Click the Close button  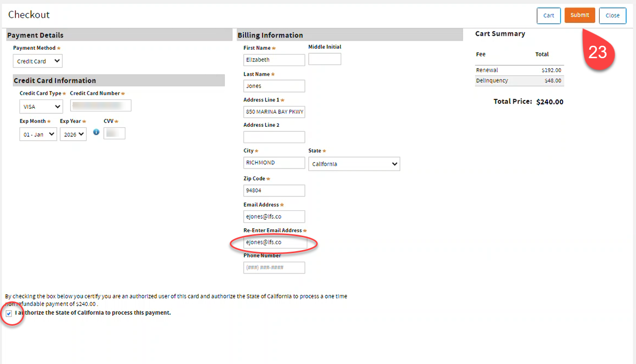[612, 15]
